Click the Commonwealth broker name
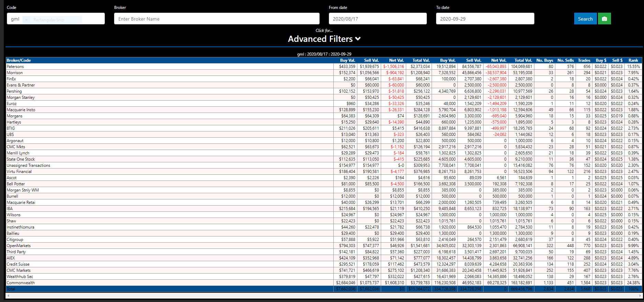The image size is (644, 302). 21,283
